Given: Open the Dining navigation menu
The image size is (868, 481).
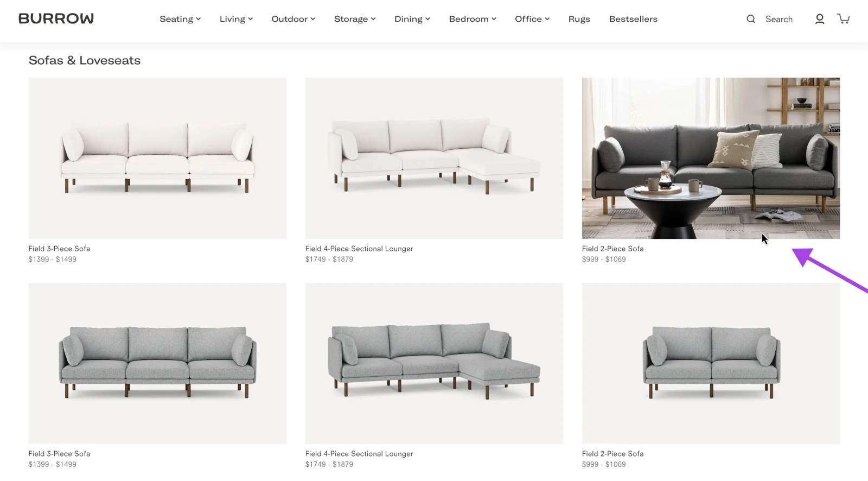Looking at the screenshot, I should point(412,19).
